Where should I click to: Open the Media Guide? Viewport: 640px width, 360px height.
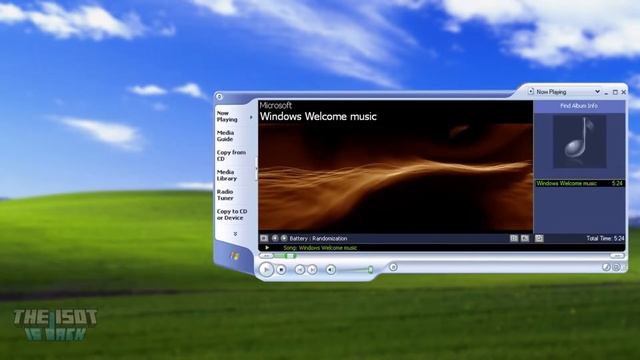[225, 136]
